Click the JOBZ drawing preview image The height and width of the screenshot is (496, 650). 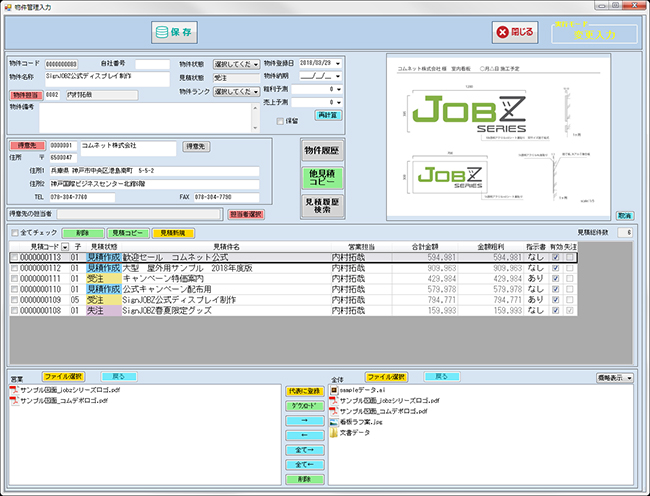tap(499, 136)
